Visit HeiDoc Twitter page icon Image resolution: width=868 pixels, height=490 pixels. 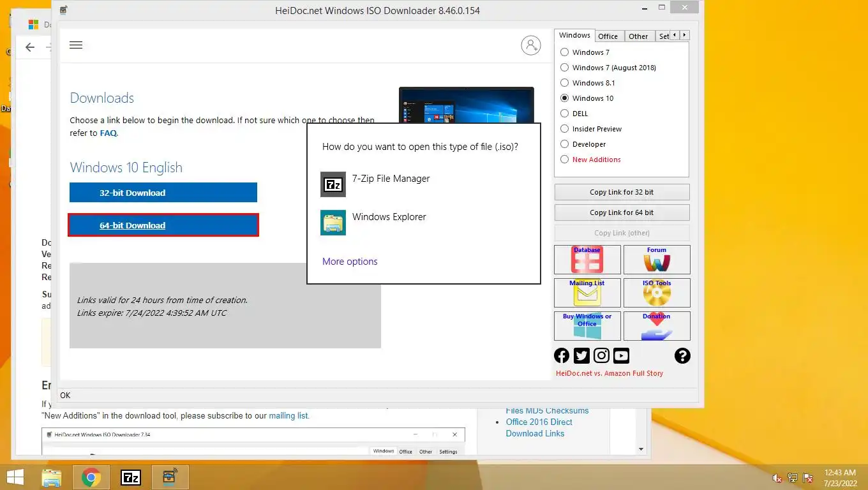click(x=581, y=355)
